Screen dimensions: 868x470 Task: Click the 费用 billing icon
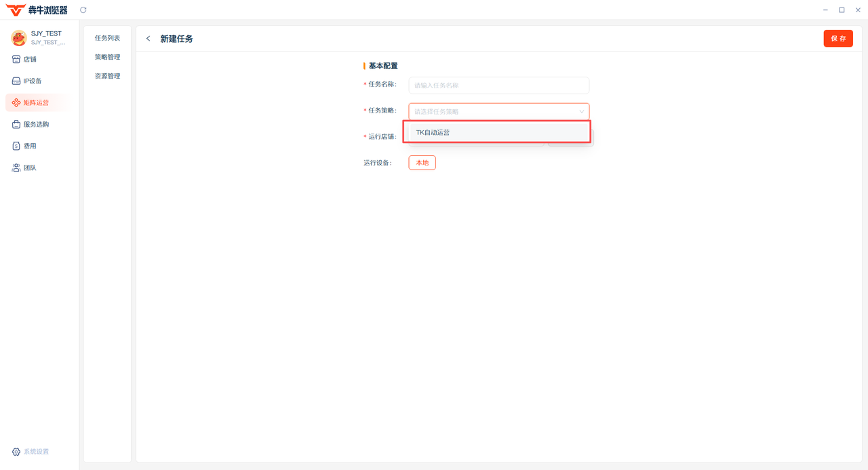(16, 146)
